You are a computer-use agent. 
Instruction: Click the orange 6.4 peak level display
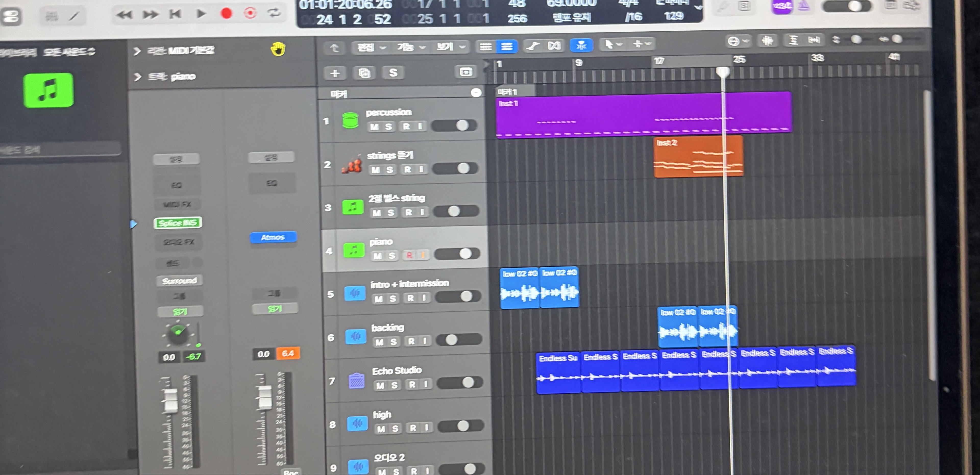[x=288, y=353]
